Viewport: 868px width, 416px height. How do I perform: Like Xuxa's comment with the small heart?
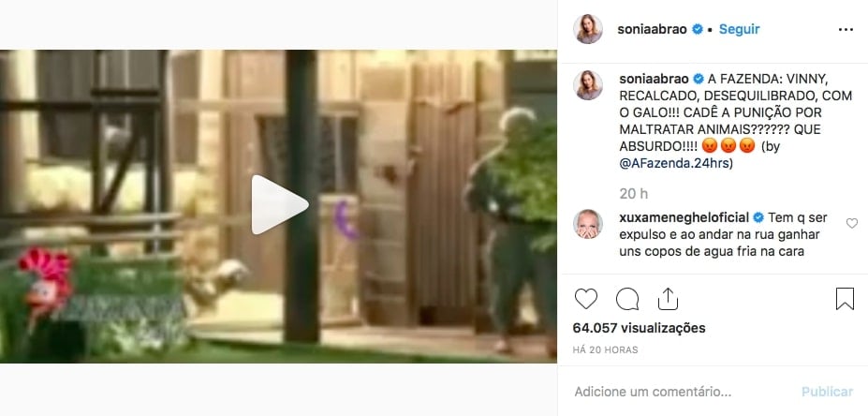coord(852,223)
